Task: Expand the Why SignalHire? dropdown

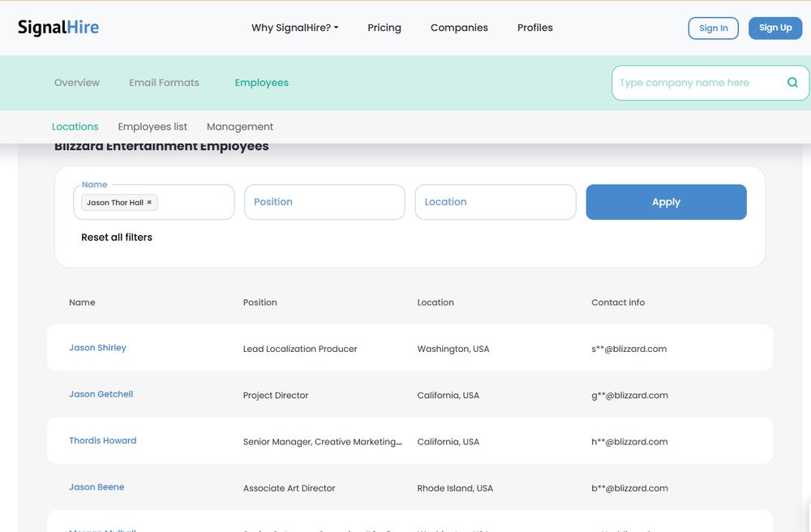Action: [x=295, y=28]
